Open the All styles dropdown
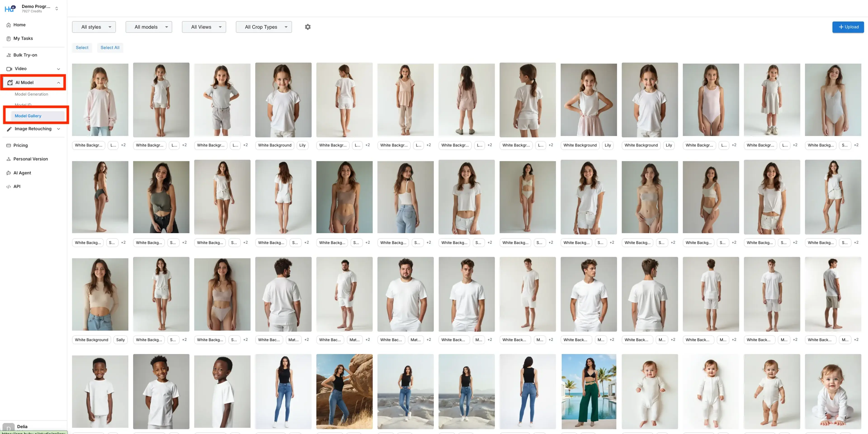The height and width of the screenshot is (434, 868). point(94,27)
